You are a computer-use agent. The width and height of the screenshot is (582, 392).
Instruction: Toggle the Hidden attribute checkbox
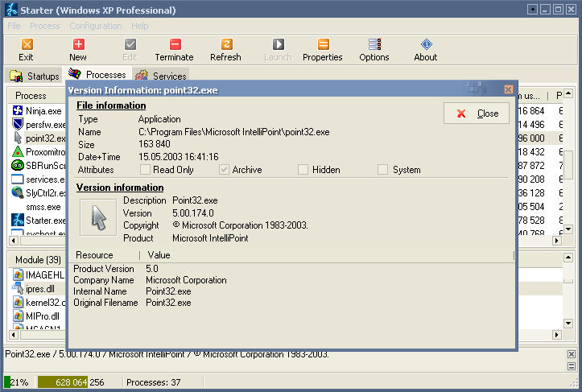(x=303, y=170)
